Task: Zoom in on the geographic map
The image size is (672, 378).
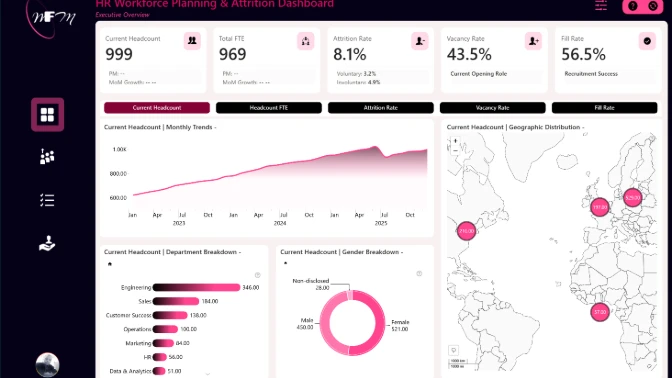Action: (455, 141)
